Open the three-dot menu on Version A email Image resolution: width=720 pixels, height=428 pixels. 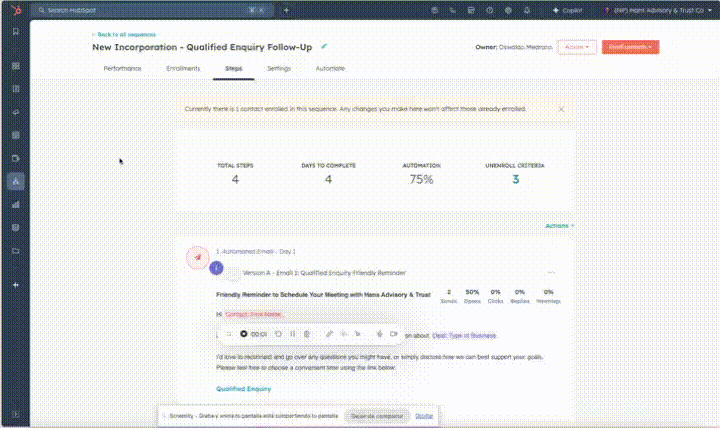click(x=551, y=273)
